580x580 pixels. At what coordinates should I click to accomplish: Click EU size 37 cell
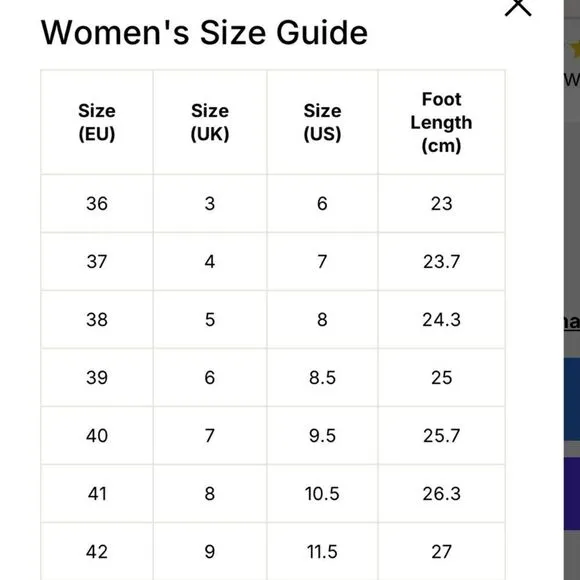[x=97, y=262]
